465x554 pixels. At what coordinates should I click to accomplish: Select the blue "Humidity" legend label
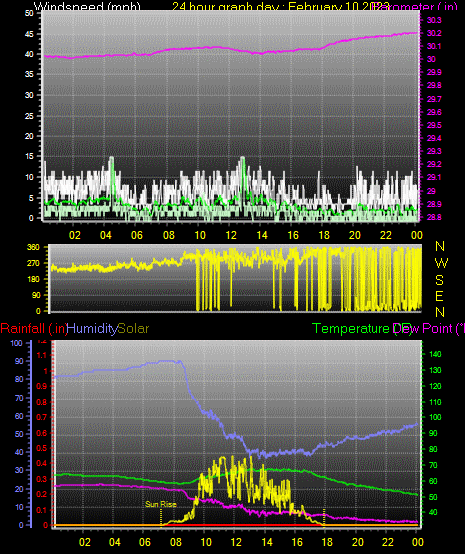(92, 329)
